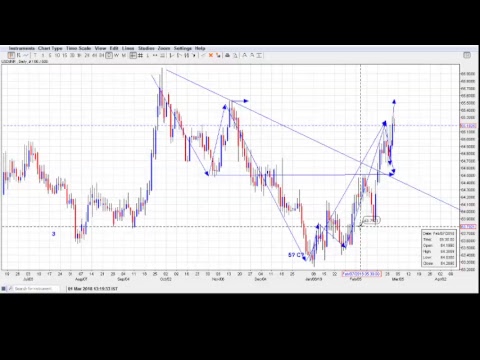
Task: Click the highlighted date label on time axis
Action: (x=361, y=274)
